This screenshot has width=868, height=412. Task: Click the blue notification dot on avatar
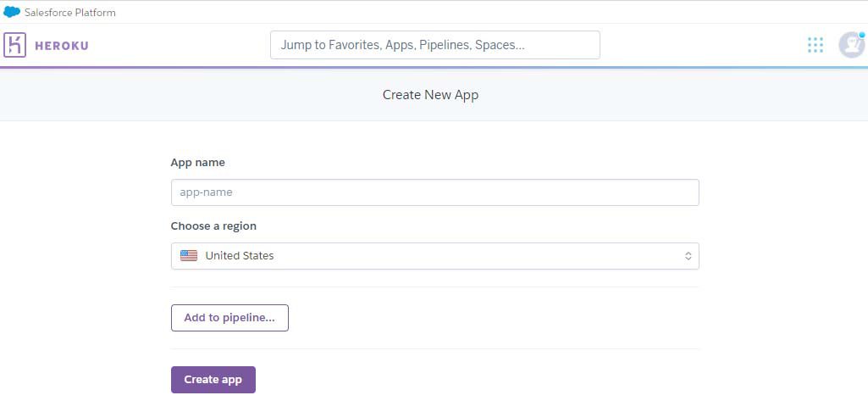(861, 36)
